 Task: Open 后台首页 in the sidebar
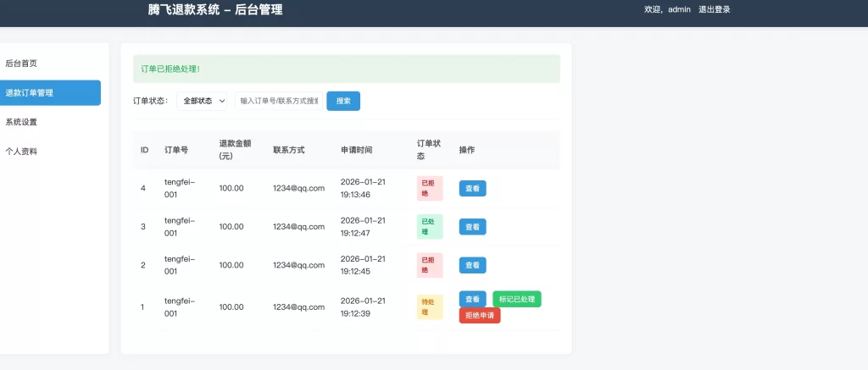(x=22, y=64)
